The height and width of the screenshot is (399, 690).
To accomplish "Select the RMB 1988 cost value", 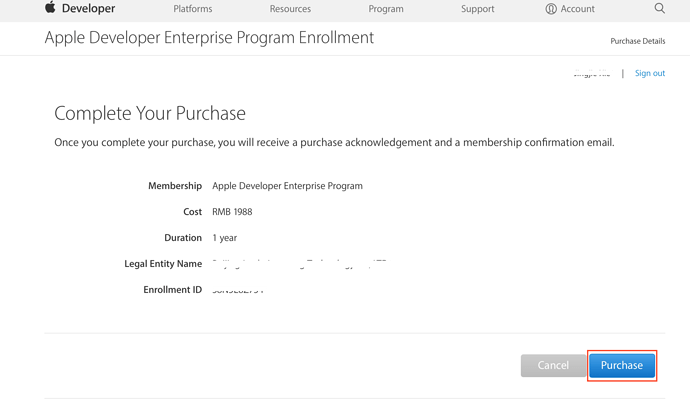I will 232,212.
